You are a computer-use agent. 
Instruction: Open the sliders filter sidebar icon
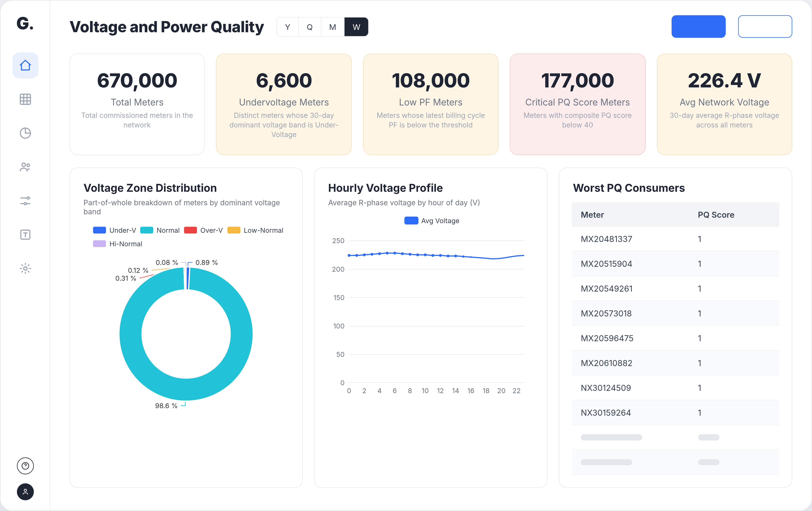point(25,201)
